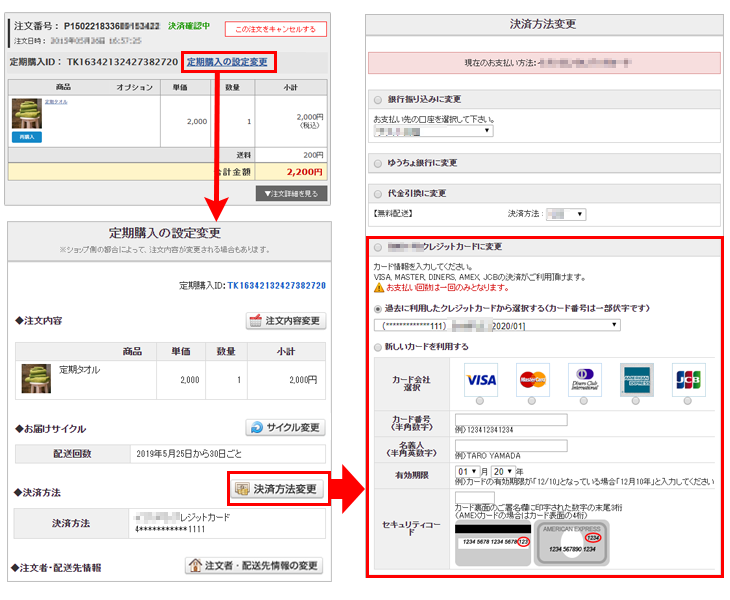Click the 決済方法変更 button
The image size is (730, 600).
(x=278, y=489)
